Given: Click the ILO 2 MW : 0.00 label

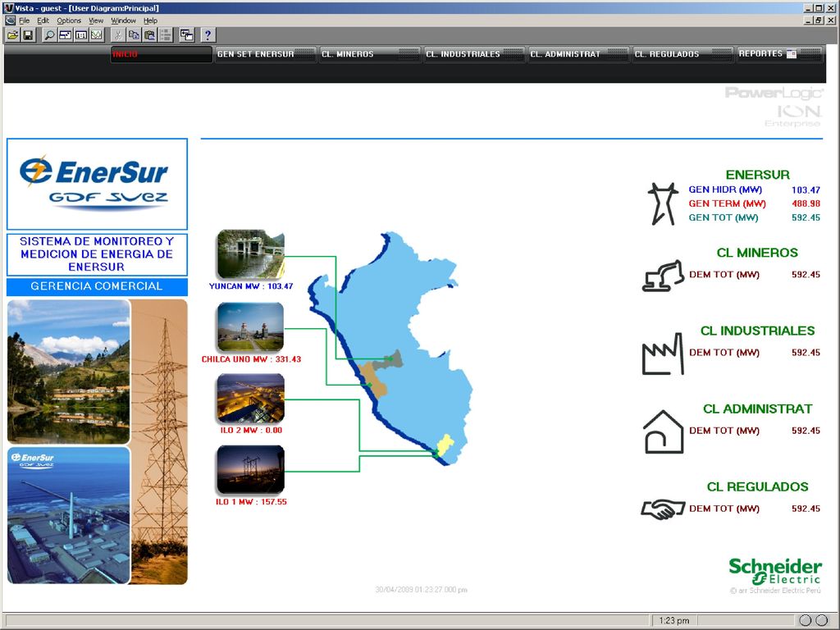Looking at the screenshot, I should point(251,430).
